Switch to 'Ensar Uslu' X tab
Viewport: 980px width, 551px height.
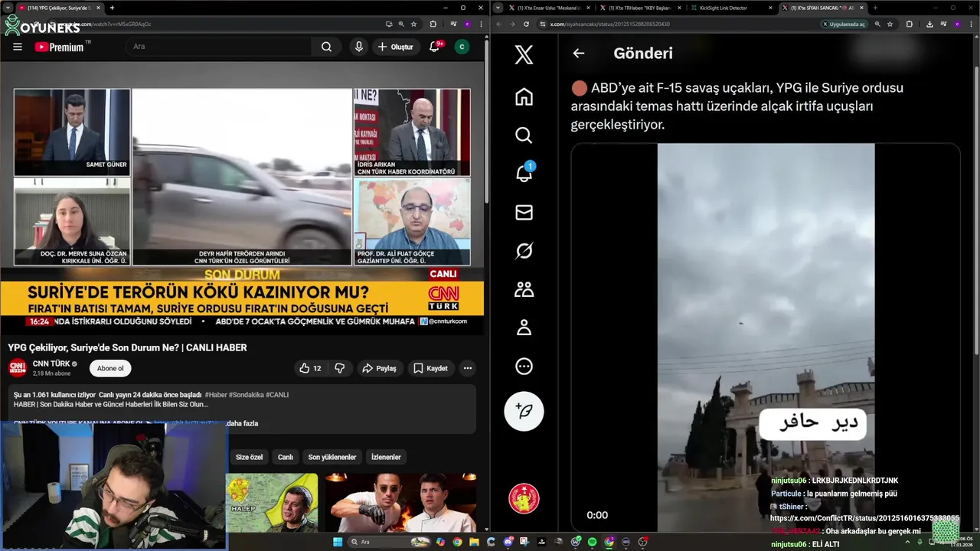coord(547,8)
